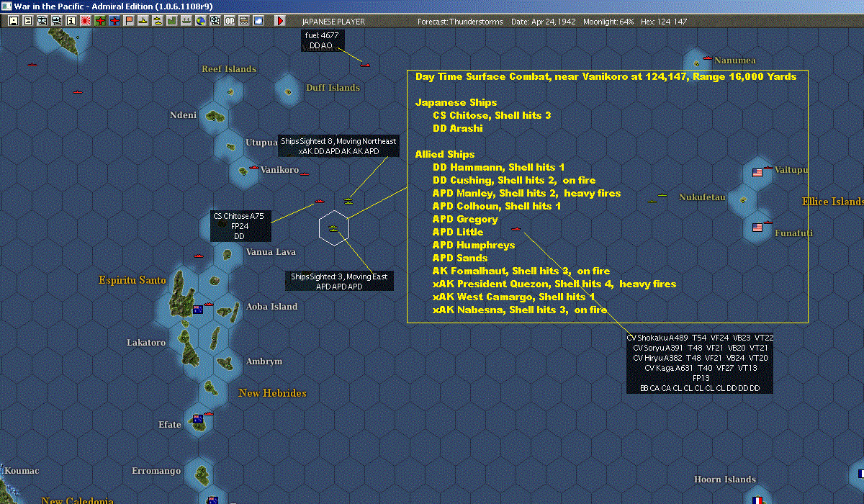This screenshot has height=504, width=864.
Task: Click the Ships Sighted 8 Moving Northeast label
Action: (x=338, y=146)
